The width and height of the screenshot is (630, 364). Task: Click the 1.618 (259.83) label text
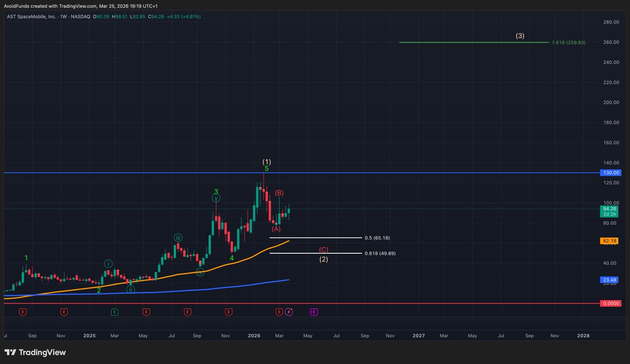click(569, 42)
